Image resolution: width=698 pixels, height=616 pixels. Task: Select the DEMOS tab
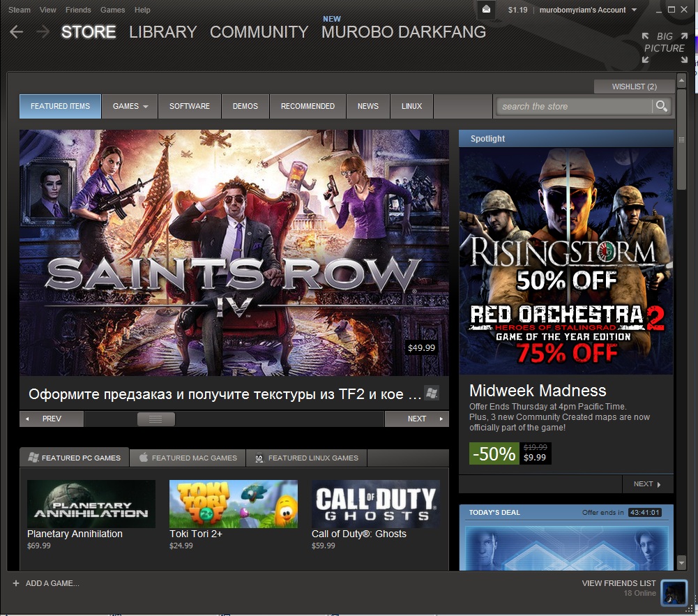pyautogui.click(x=245, y=106)
